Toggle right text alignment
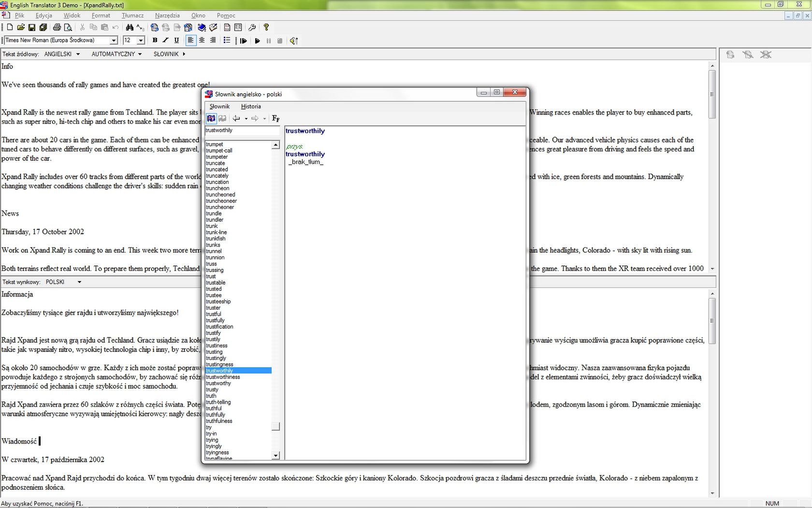 point(213,41)
